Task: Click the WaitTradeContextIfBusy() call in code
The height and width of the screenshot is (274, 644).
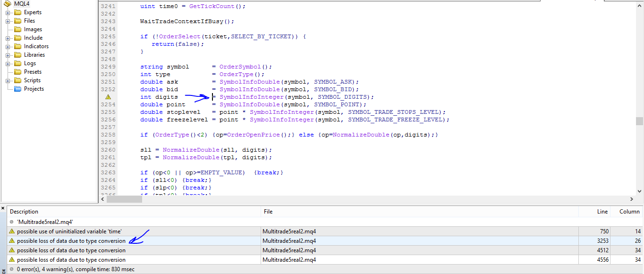Action: coord(187,21)
